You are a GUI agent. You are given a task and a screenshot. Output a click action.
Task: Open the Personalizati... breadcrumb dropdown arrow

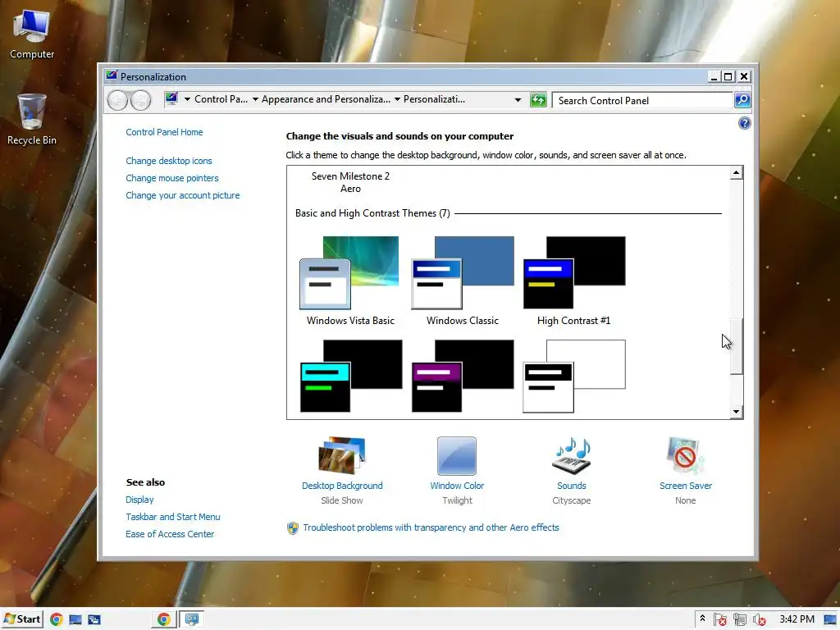[397, 99]
